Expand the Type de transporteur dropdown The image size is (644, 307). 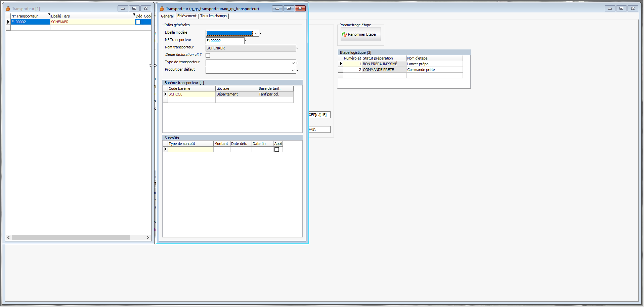point(293,63)
